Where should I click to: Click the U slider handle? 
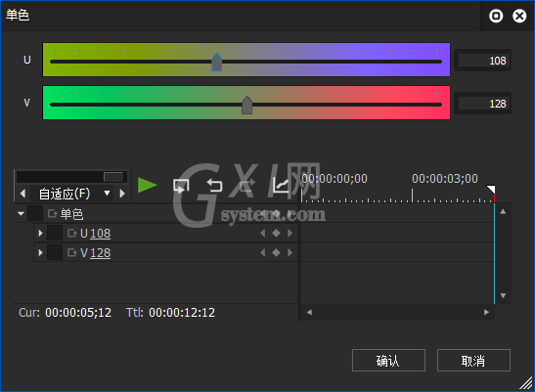tap(217, 63)
